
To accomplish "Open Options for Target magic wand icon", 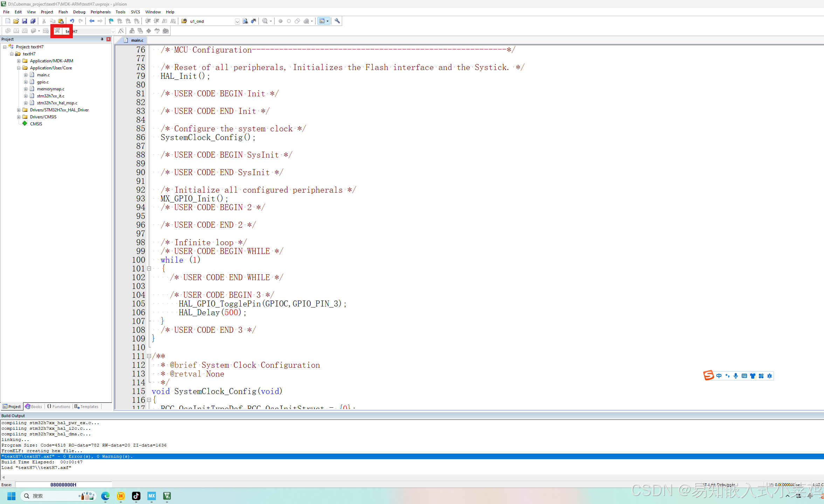I will 121,31.
